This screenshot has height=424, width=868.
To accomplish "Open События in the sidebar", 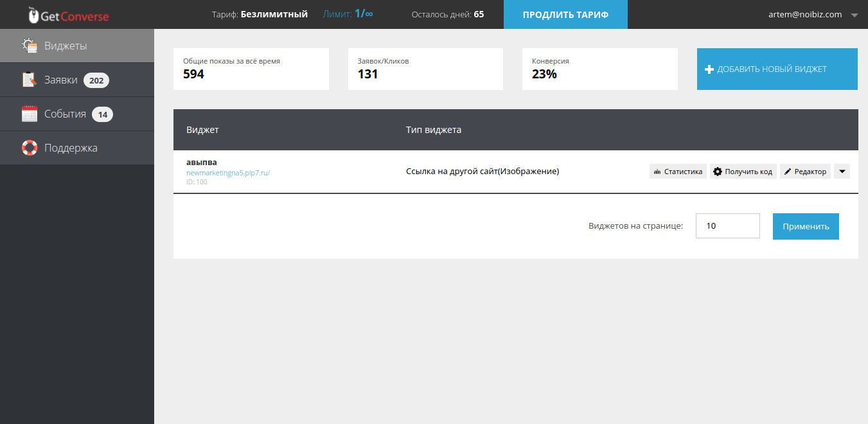I will 77,114.
